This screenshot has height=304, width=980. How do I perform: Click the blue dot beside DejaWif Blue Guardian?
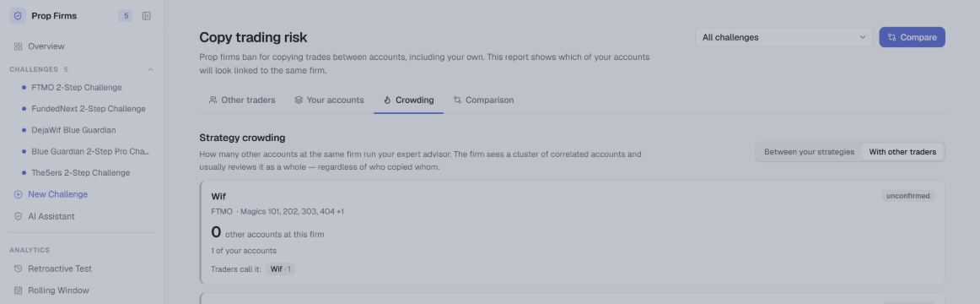coord(24,130)
